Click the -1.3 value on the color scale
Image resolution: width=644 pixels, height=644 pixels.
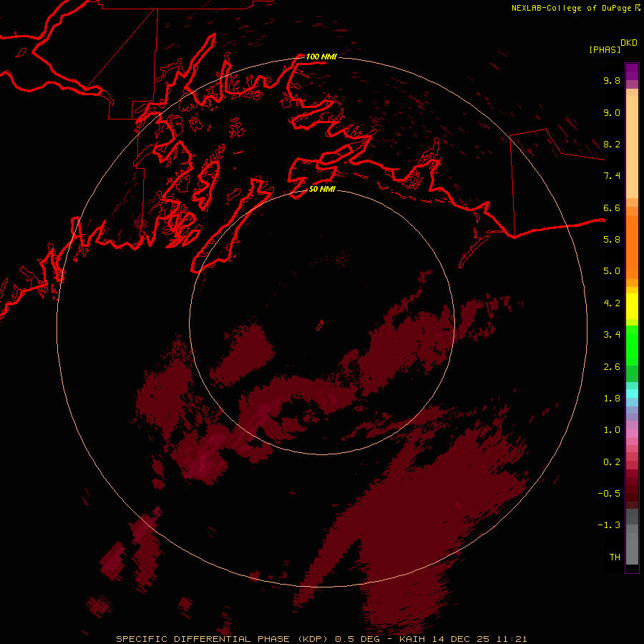pyautogui.click(x=609, y=525)
